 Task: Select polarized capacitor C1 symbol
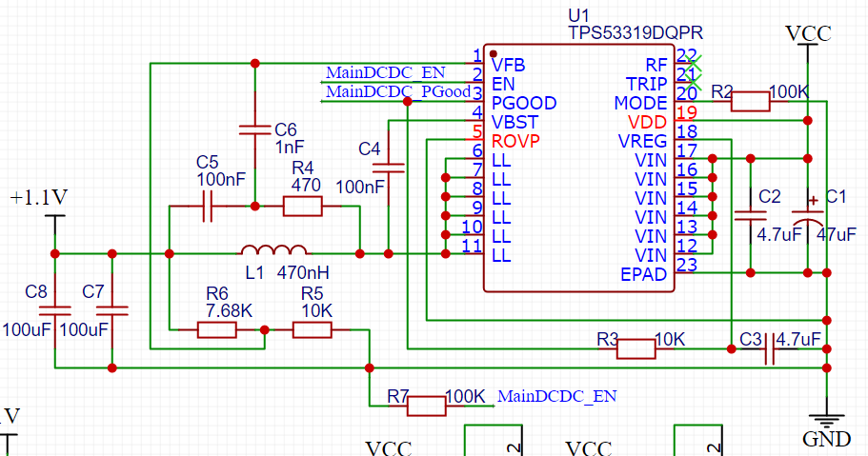click(x=808, y=214)
